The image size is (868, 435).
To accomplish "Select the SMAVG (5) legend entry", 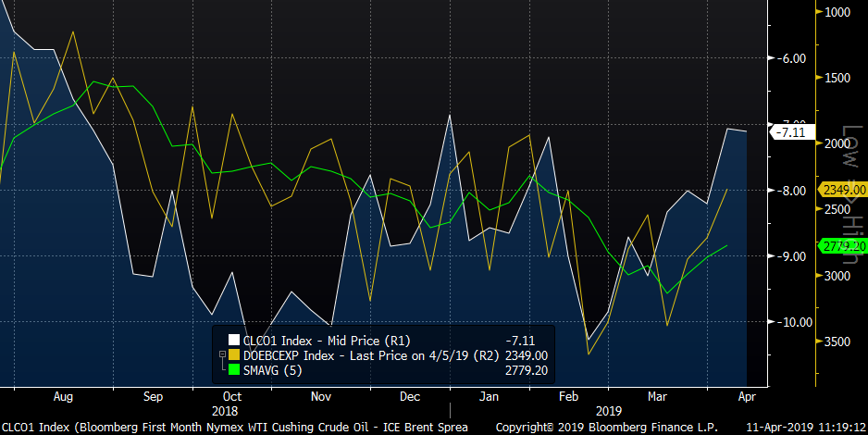I will pyautogui.click(x=275, y=369).
